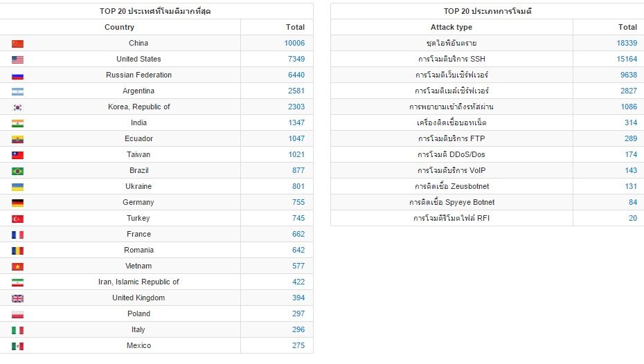Open United States total 7349 link
The height and width of the screenshot is (364, 644).
pos(296,59)
